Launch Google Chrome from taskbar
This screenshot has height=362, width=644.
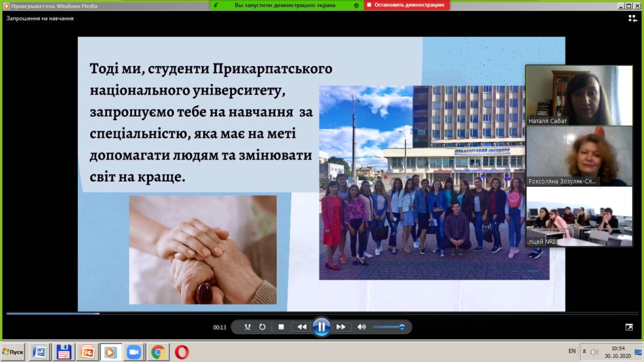(158, 352)
